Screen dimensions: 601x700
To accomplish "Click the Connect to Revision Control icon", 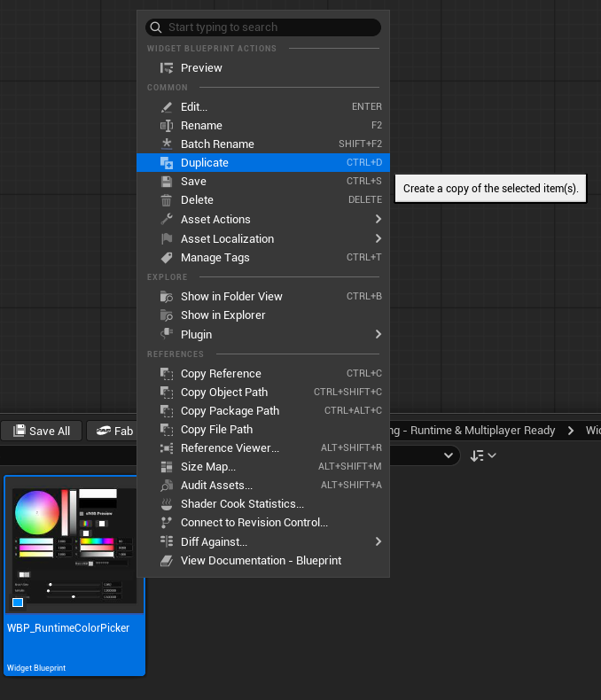I will [166, 523].
